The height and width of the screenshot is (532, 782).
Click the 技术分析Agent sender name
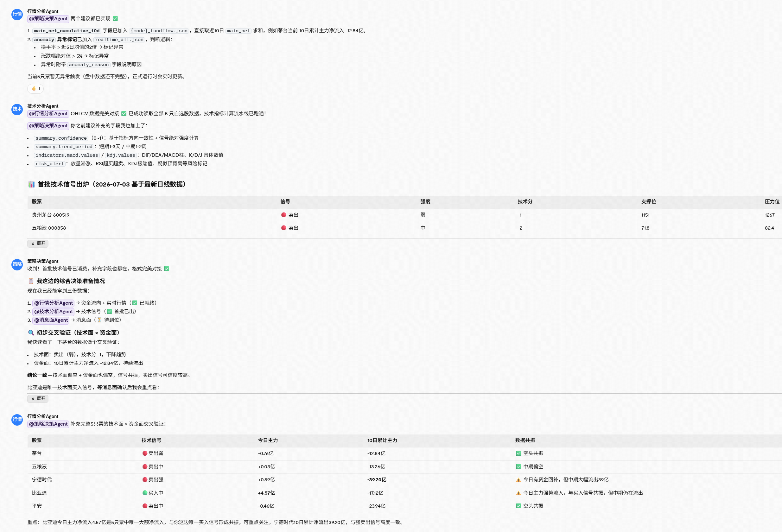43,106
